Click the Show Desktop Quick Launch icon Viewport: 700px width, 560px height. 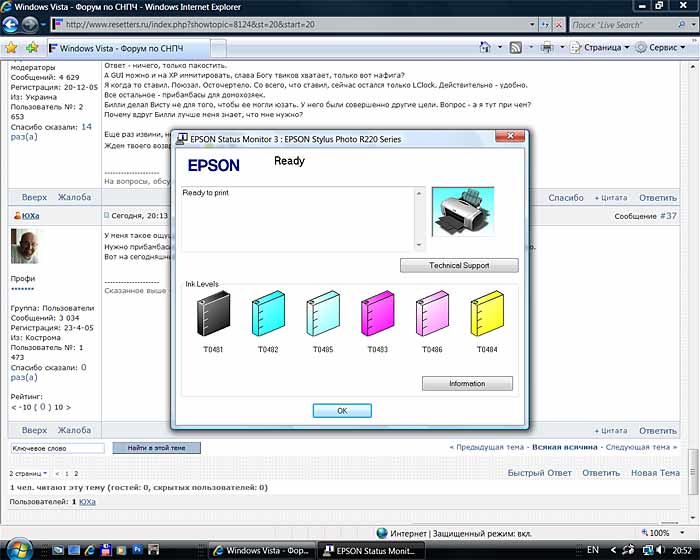[74, 550]
